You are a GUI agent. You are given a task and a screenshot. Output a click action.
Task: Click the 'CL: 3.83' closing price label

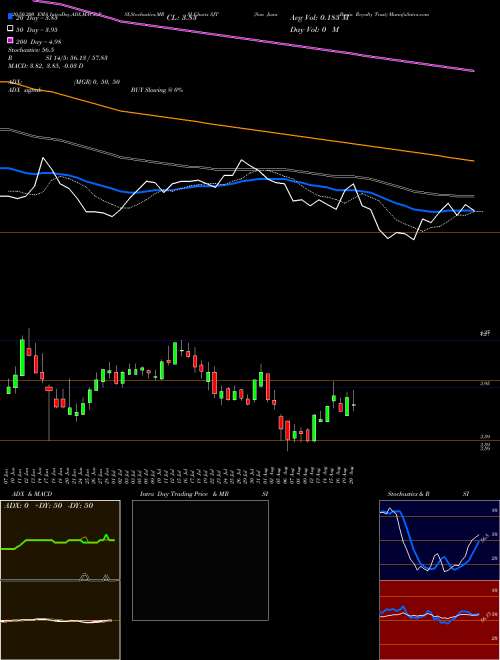(181, 18)
